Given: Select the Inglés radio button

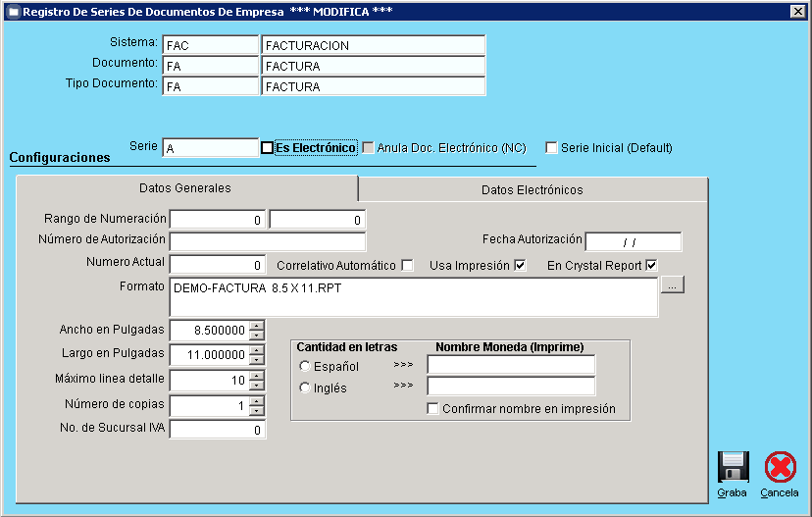Looking at the screenshot, I should tap(305, 388).
